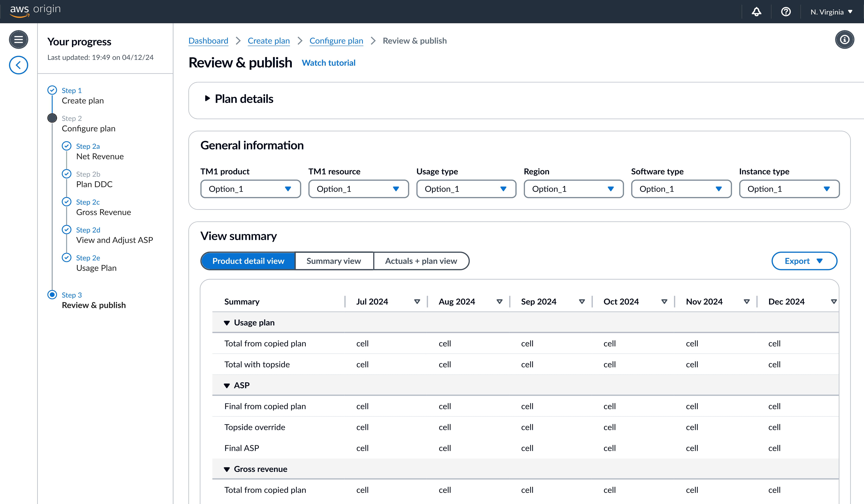The width and height of the screenshot is (864, 504).
Task: Open the notifications bell
Action: pyautogui.click(x=756, y=12)
